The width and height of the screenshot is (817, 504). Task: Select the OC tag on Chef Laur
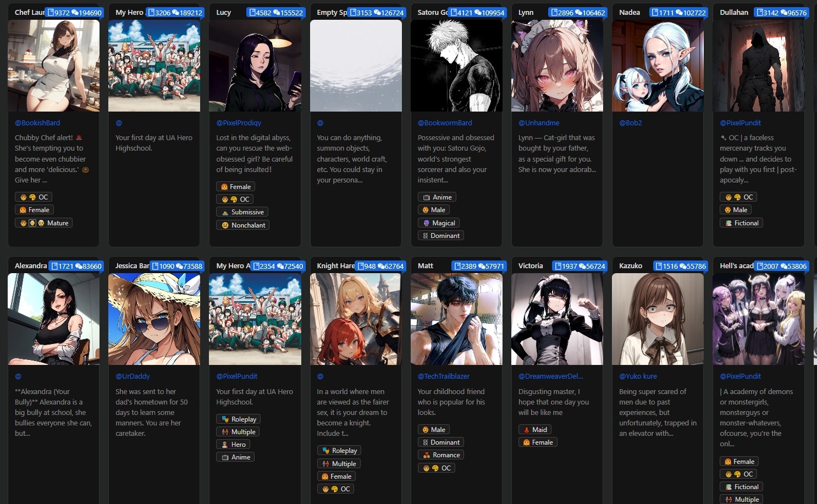pos(34,197)
